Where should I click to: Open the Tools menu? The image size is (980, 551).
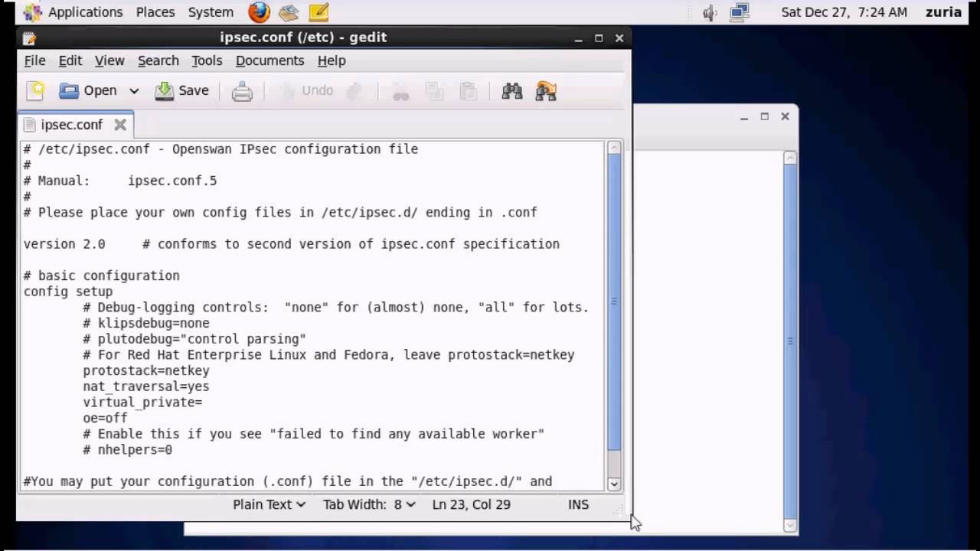click(x=207, y=60)
